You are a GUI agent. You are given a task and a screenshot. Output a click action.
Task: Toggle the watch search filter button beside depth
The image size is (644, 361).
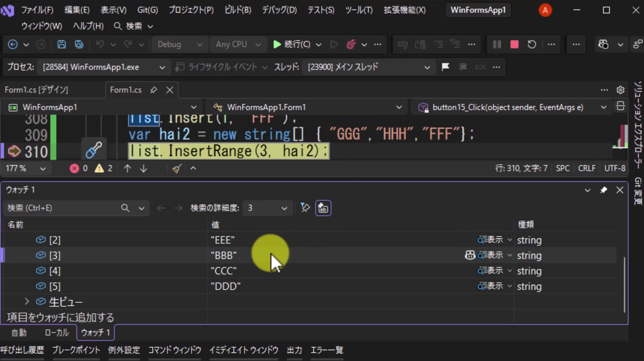click(x=305, y=208)
